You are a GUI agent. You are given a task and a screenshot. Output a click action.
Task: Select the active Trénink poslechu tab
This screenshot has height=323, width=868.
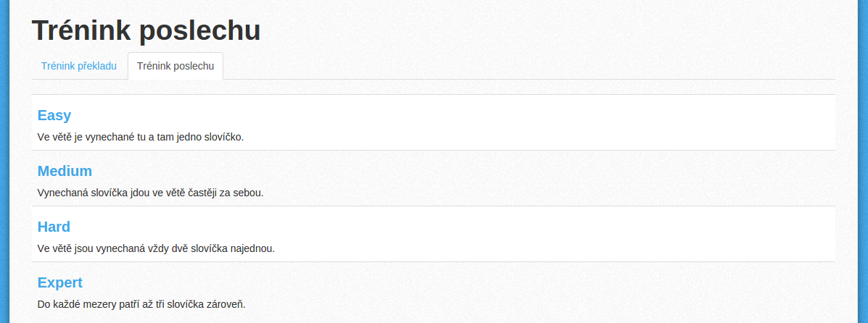[x=175, y=66]
